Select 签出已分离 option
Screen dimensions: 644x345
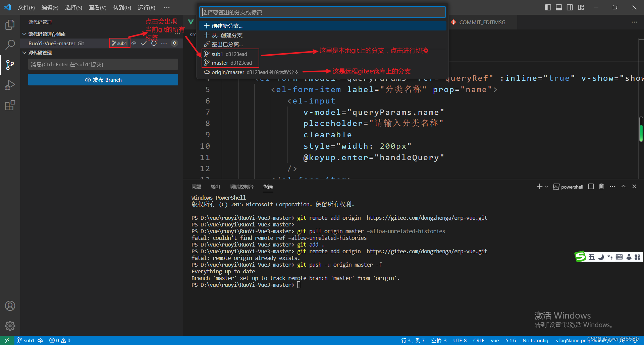click(x=322, y=44)
